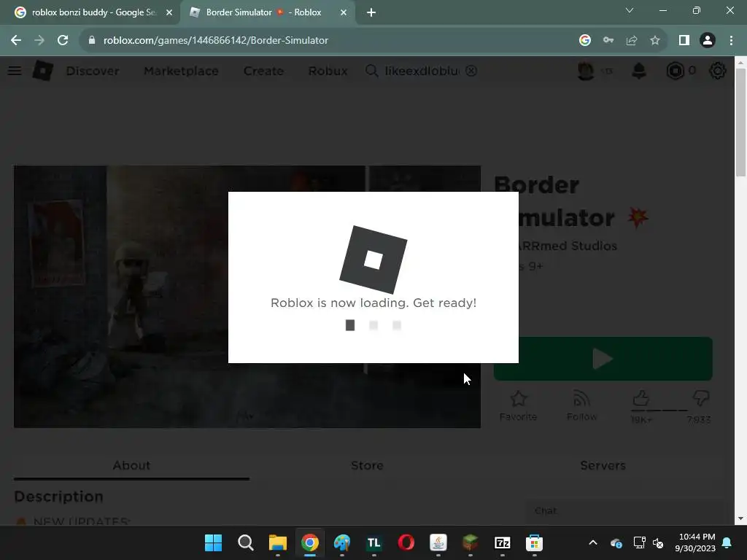
Task: Start the game with green Play button
Action: click(603, 359)
